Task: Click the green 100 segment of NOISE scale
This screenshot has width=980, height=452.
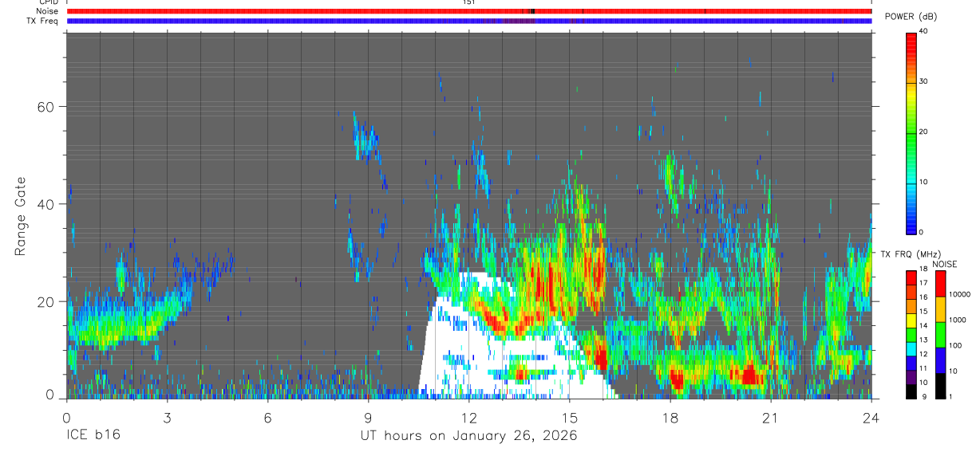Action: pos(941,335)
